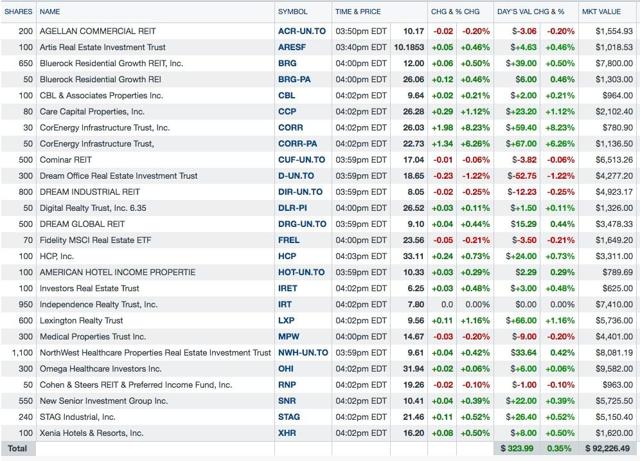Sort by the SHARES column header
Image resolution: width=640 pixels, height=461 pixels.
coord(18,12)
